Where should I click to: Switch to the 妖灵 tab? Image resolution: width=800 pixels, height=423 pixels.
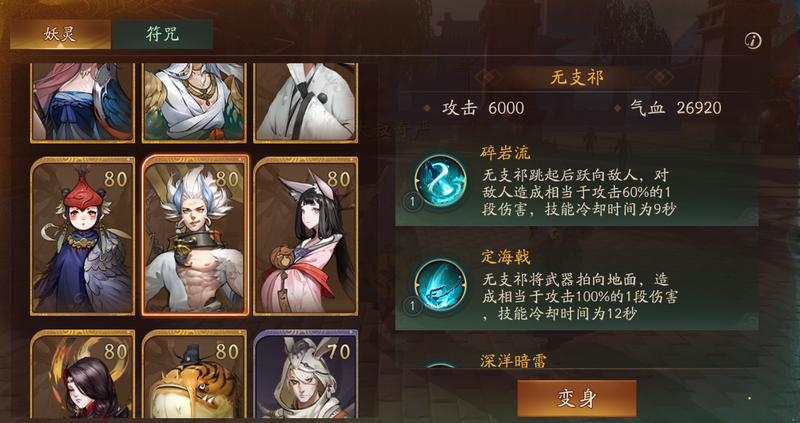point(60,34)
